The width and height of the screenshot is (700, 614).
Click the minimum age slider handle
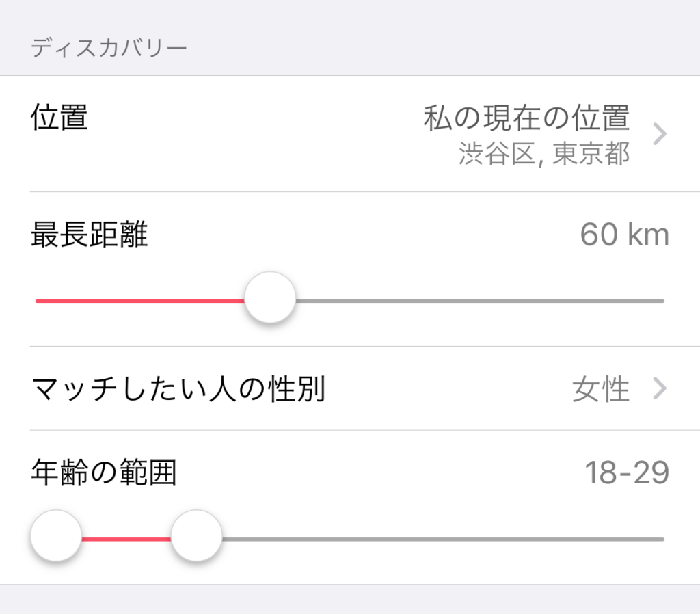point(56,536)
